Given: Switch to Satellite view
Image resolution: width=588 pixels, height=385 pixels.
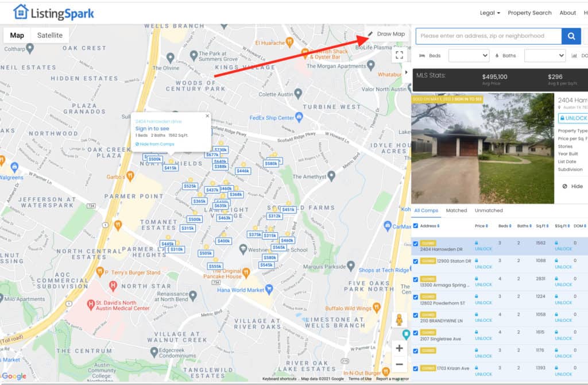Looking at the screenshot, I should pyautogui.click(x=50, y=35).
